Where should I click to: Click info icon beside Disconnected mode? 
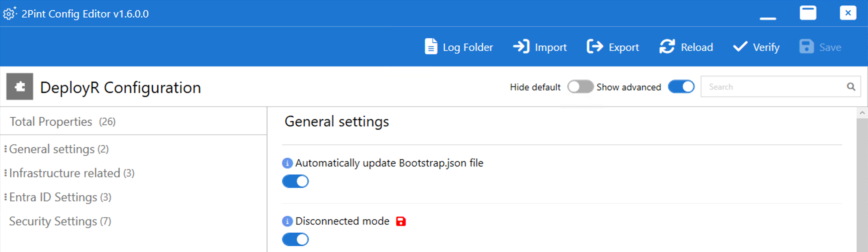(287, 221)
